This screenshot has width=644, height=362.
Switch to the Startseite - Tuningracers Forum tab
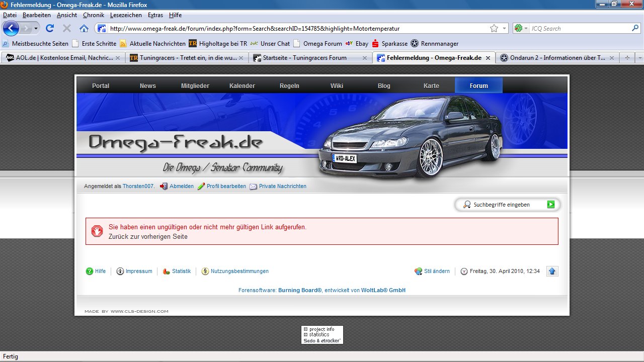pos(304,58)
